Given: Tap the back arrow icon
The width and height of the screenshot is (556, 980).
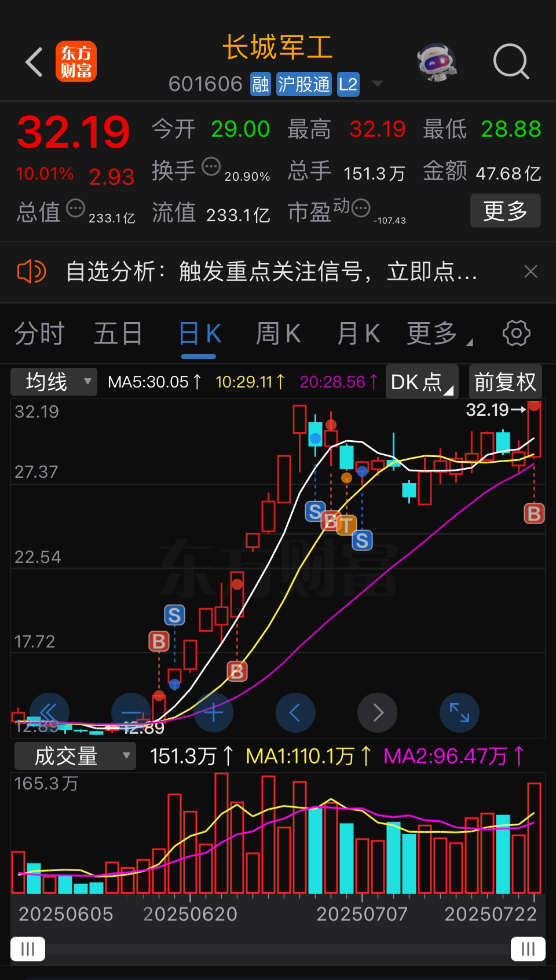Looking at the screenshot, I should pos(35,62).
